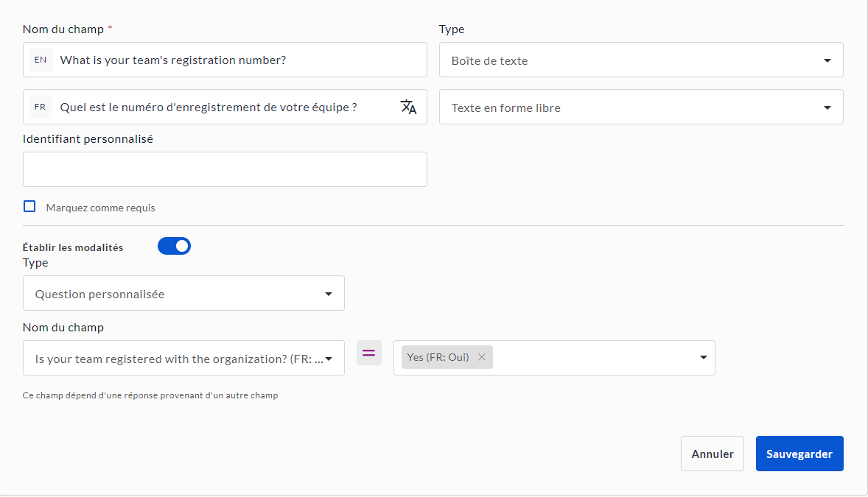The image size is (868, 497).
Task: Open 'Question personnalisée' condition type dropdown
Action: (x=183, y=294)
